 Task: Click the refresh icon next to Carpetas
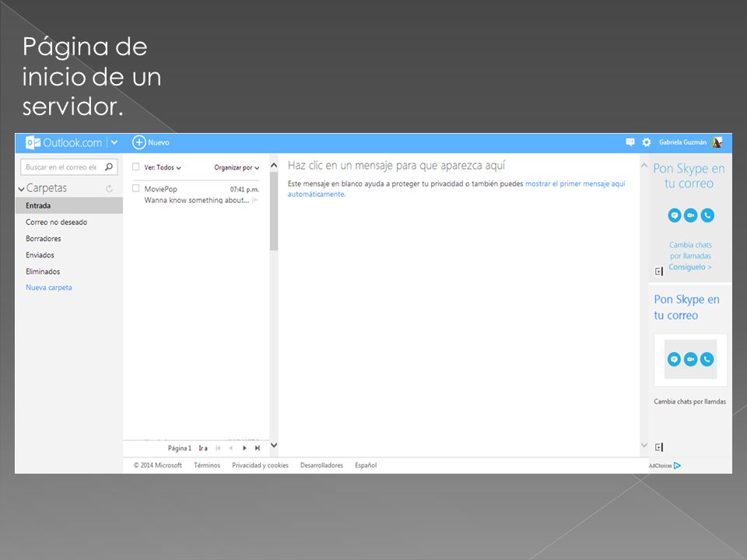click(109, 188)
